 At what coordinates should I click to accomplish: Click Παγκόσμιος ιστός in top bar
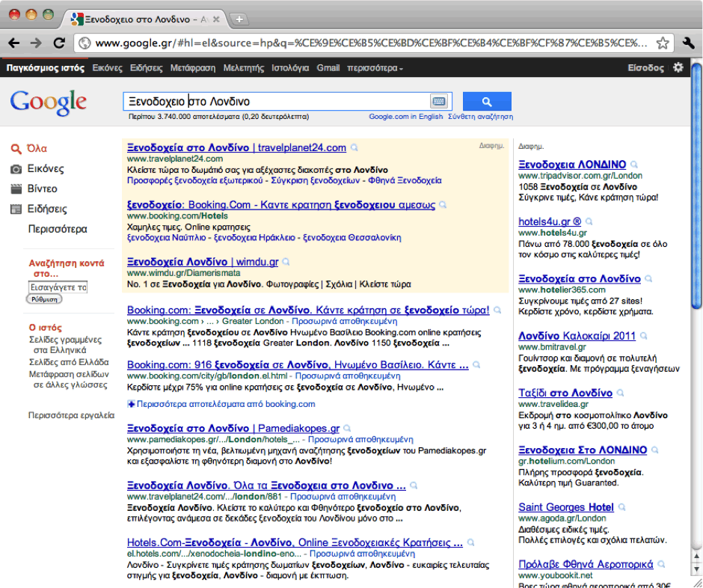(46, 68)
